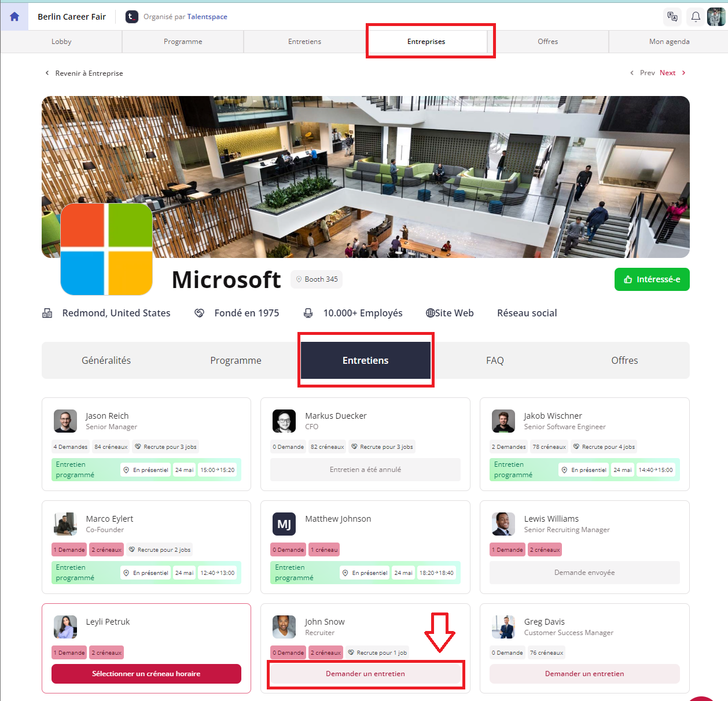Click Jason Reich's Recrute pour 3 jobs tag

coord(166,447)
